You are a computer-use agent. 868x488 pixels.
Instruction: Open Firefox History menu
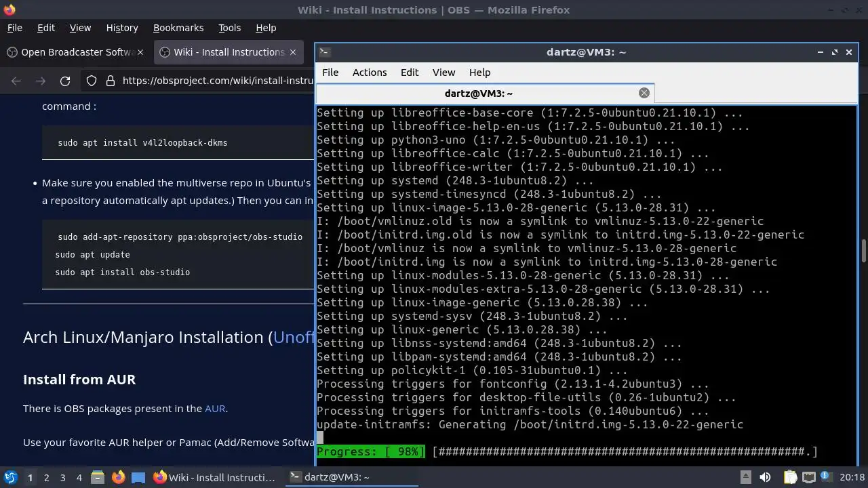[x=122, y=28]
